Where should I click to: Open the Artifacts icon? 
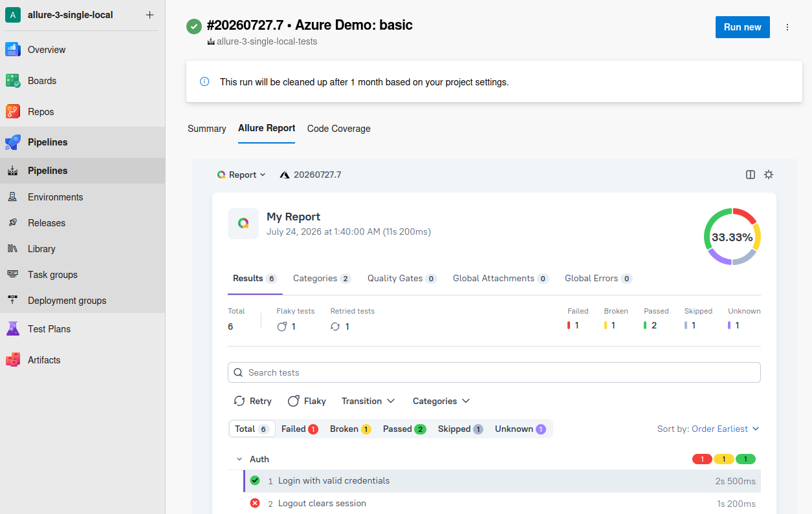click(13, 360)
